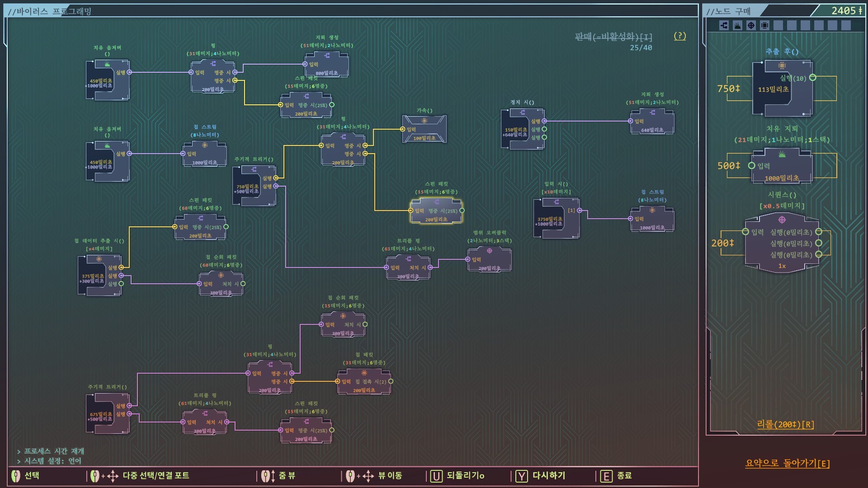Buy the 치유 지뢰 node for 500
This screenshot has width=868, height=488.
pyautogui.click(x=782, y=166)
